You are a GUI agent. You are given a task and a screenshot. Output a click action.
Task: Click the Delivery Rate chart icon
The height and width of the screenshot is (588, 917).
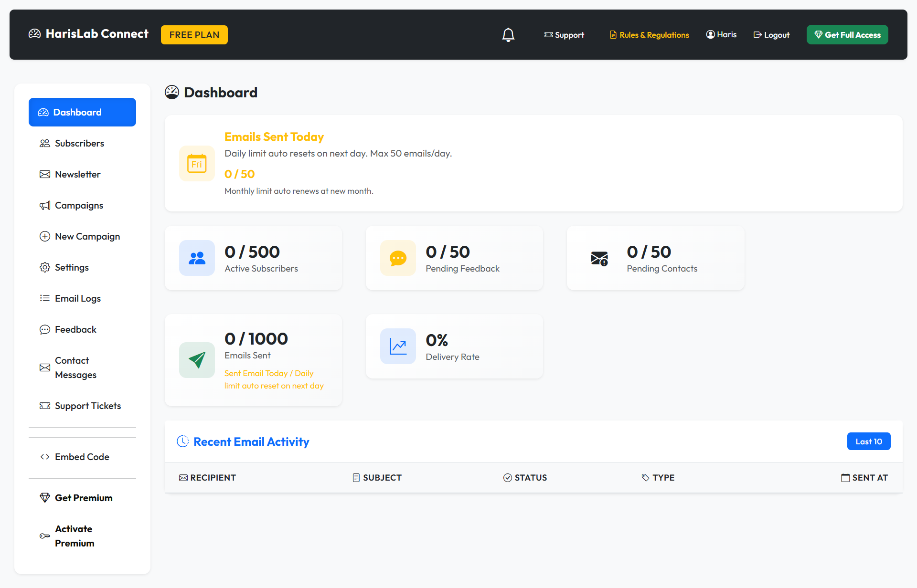pos(398,346)
